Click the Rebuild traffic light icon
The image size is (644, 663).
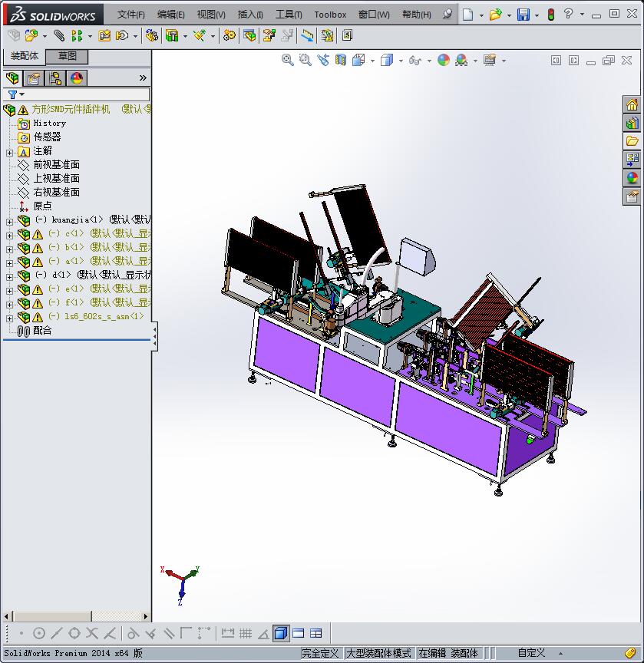tap(551, 15)
